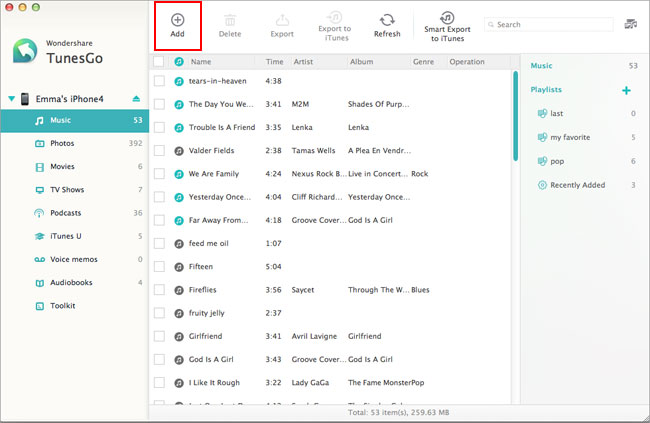Select 'my favorite' playlist
The image size is (650, 423).
pos(570,137)
